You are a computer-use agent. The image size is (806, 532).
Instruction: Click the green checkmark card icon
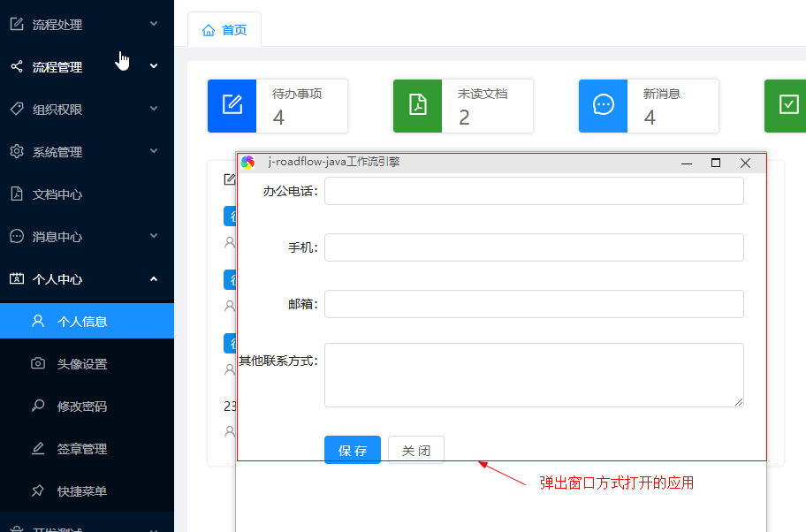[787, 105]
